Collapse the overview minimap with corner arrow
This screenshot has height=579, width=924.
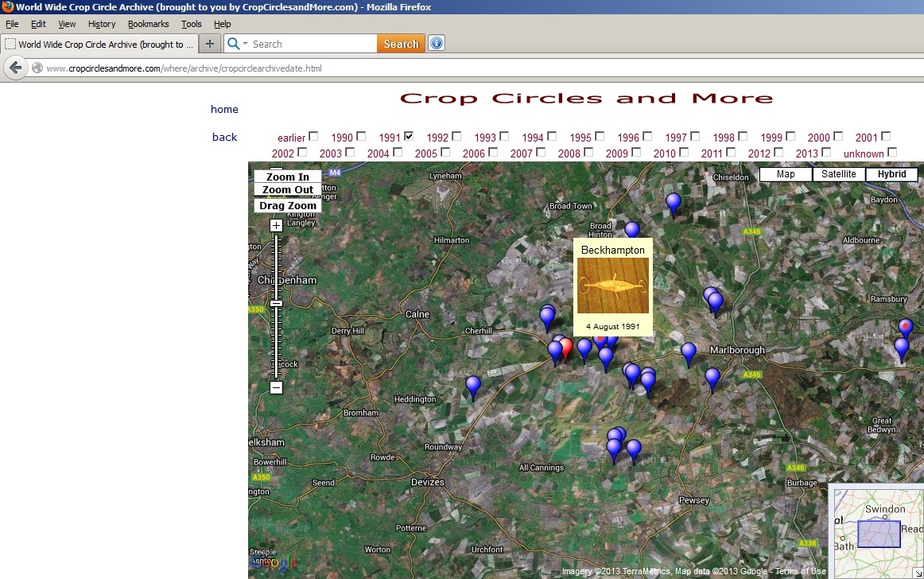(918, 573)
